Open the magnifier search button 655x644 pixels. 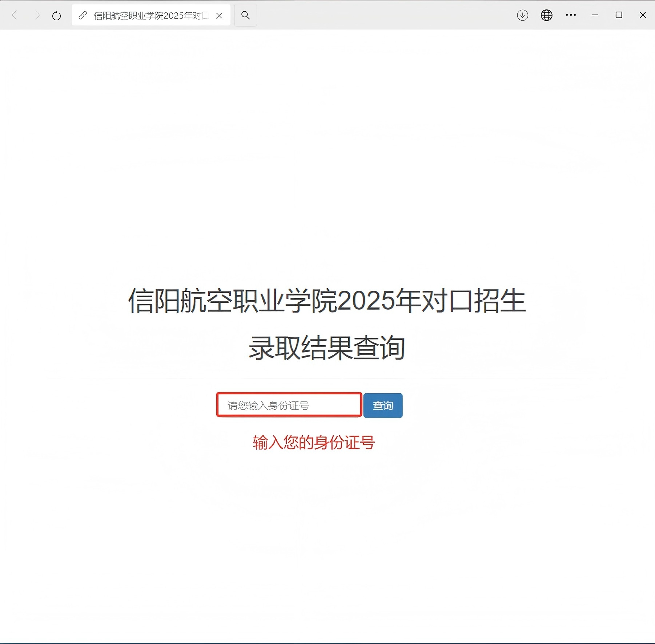246,15
